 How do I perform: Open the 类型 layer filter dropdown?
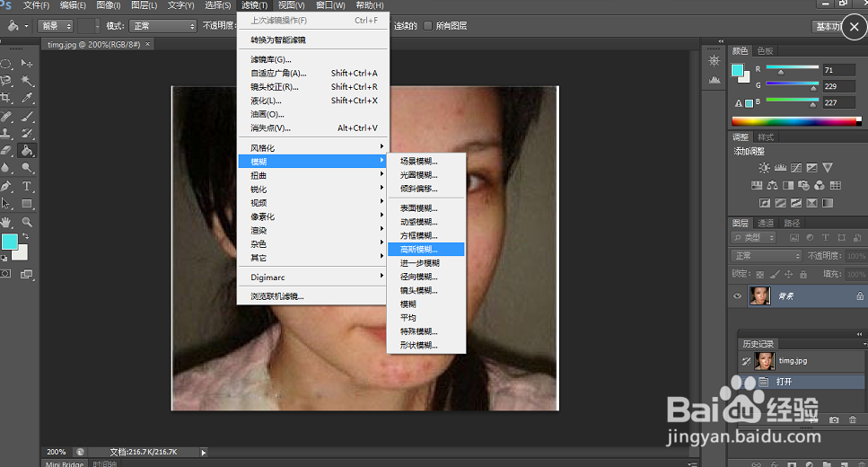pyautogui.click(x=753, y=238)
